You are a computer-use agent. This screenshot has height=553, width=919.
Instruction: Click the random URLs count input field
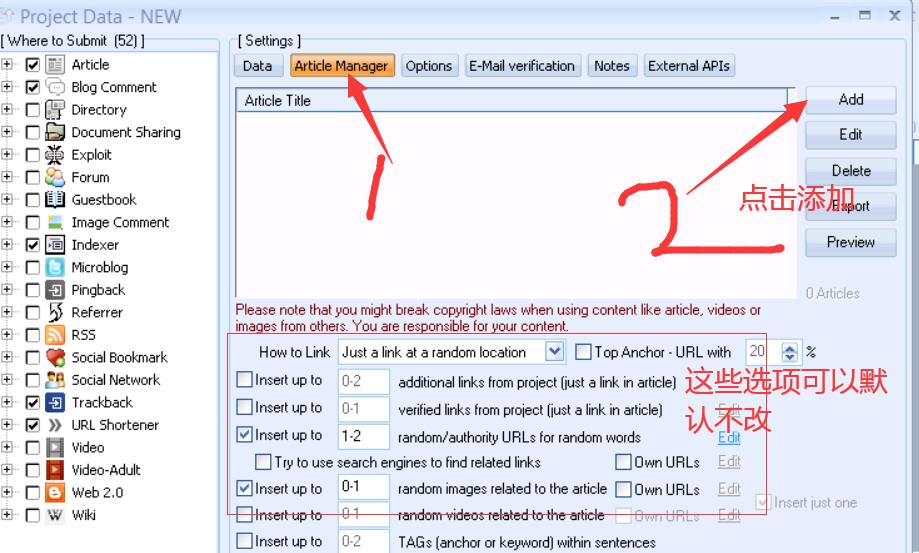tap(363, 436)
